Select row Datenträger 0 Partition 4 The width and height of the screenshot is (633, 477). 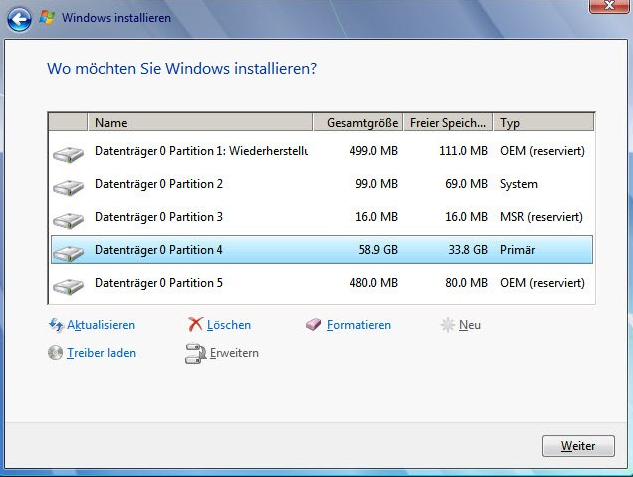tap(322, 250)
